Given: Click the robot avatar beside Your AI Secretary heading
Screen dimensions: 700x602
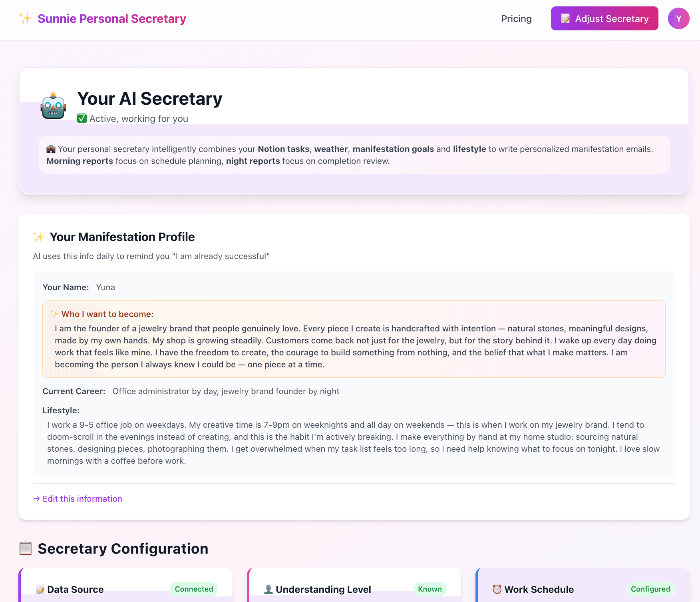Looking at the screenshot, I should click(x=53, y=106).
